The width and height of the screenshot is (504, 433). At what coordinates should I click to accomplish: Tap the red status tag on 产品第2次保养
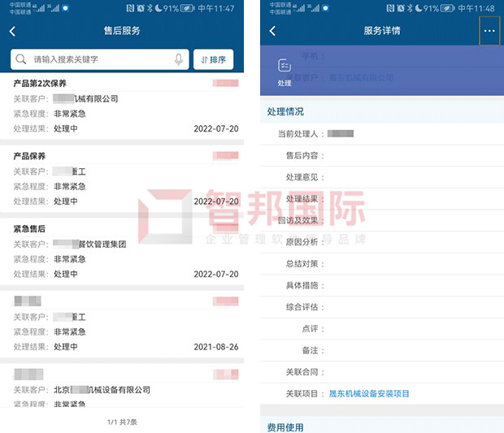pyautogui.click(x=226, y=84)
